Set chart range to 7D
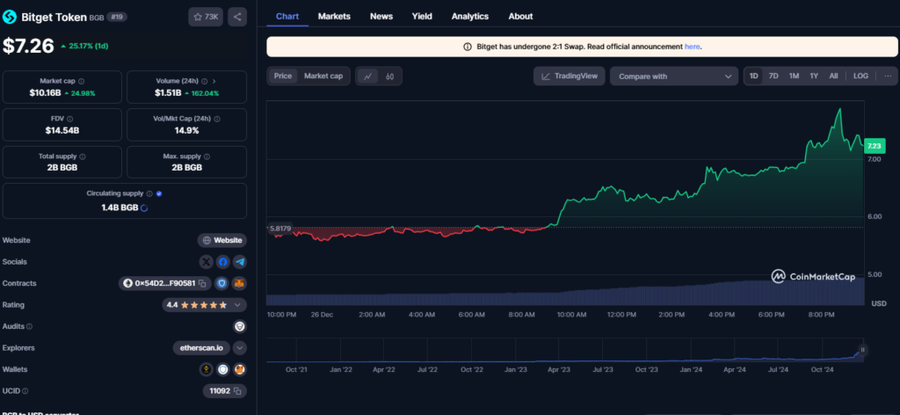This screenshot has width=900, height=415. 774,76
